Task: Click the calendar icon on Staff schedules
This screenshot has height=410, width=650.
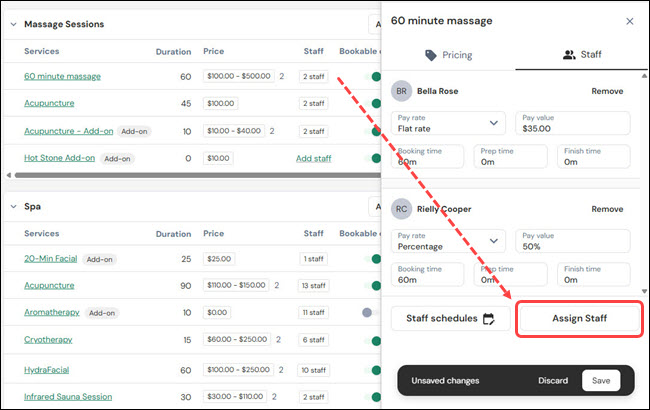Action: coord(489,319)
